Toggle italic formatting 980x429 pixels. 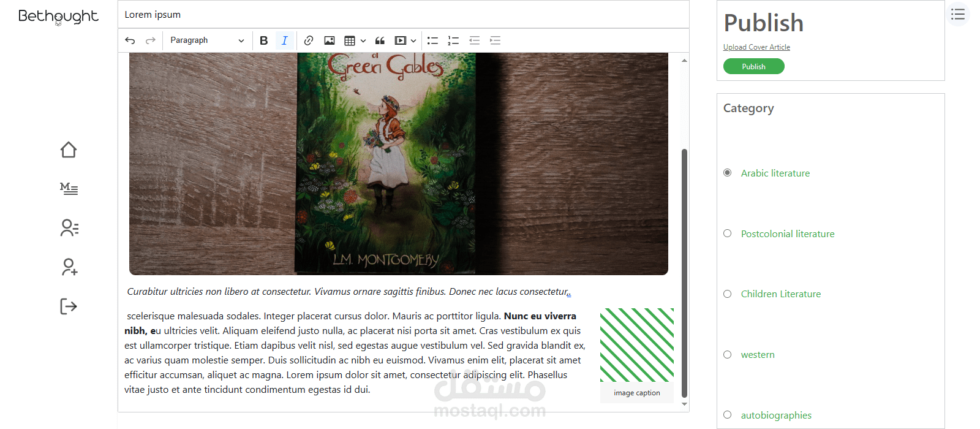284,40
